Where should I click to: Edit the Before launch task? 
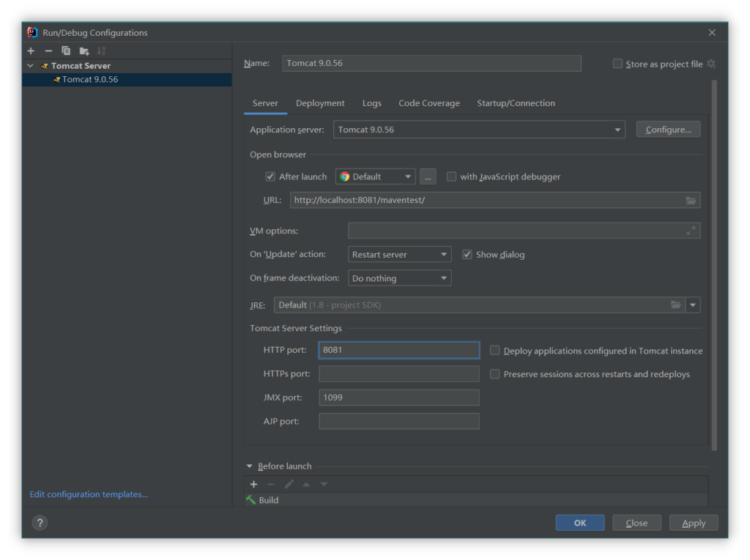click(289, 485)
